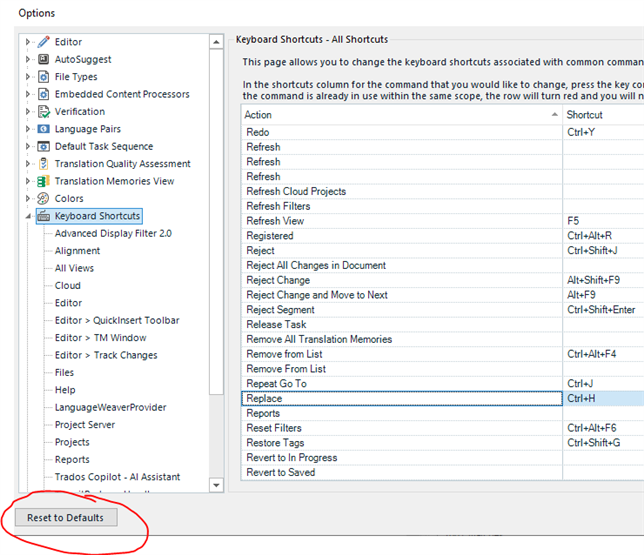The image size is (644, 555).
Task: Select the Reject Change row
Action: click(x=402, y=280)
